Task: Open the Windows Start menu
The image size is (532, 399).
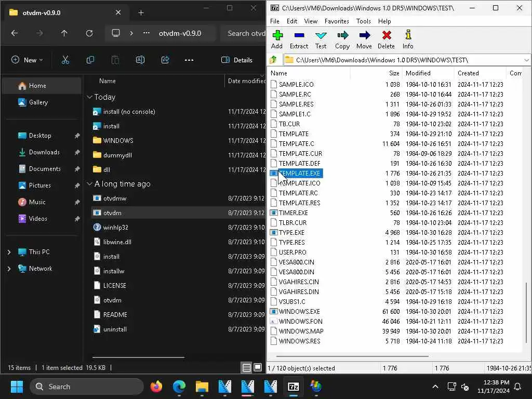Action: (x=17, y=387)
